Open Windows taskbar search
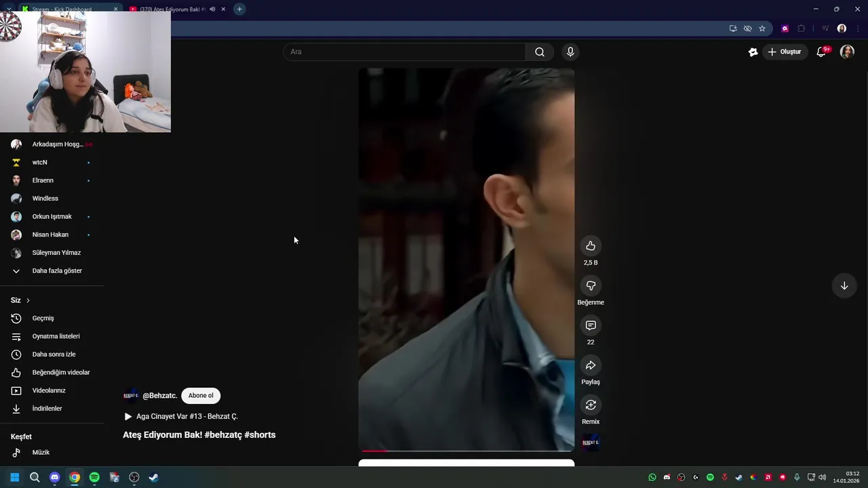 tap(35, 477)
